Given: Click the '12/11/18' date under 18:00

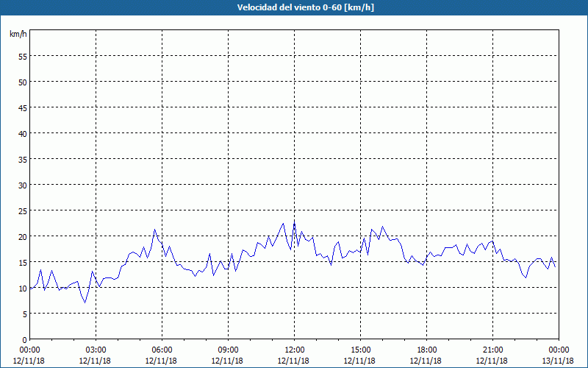Looking at the screenshot, I should coord(426,361).
